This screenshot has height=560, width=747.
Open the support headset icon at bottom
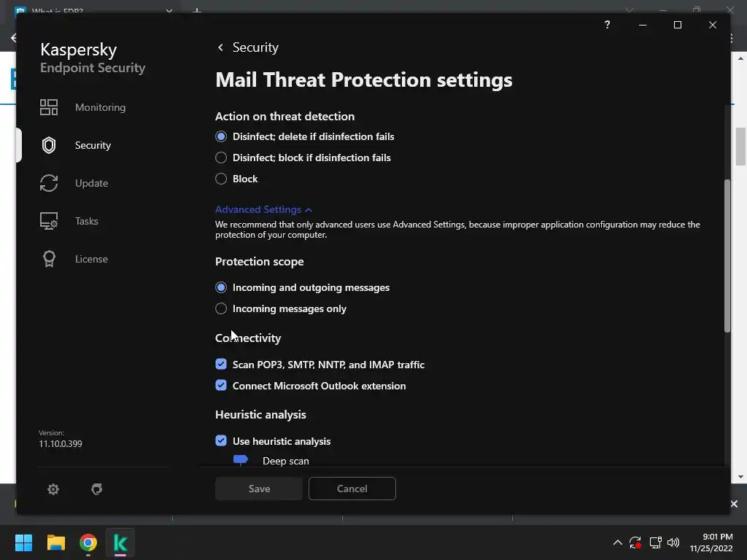(97, 489)
